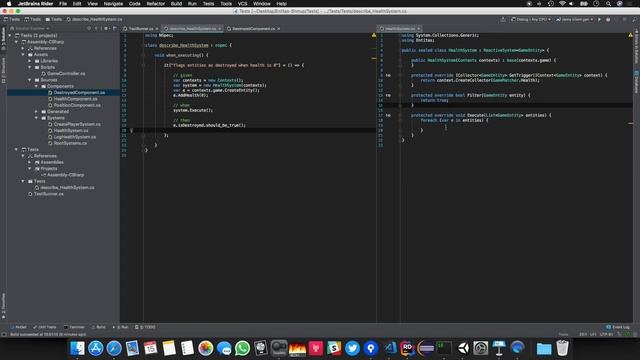Click the warning triangle in left editor
This screenshot has height=360, width=640.
[374, 36]
